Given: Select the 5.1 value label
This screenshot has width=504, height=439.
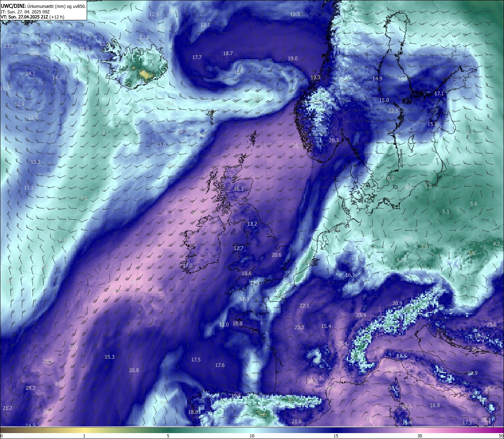Looking at the screenshot, I should 445,211.
